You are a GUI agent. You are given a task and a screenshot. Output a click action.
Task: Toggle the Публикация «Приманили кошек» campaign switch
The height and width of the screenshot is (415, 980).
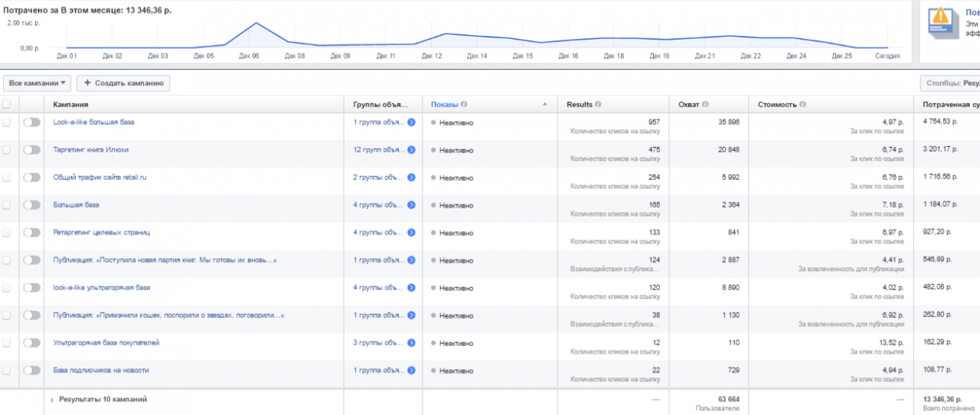pyautogui.click(x=31, y=315)
